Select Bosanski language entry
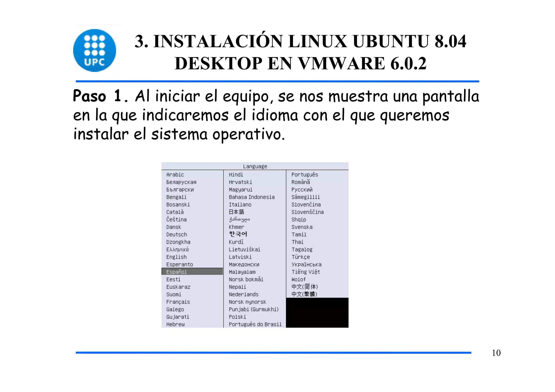The image size is (555, 392). [x=178, y=204]
